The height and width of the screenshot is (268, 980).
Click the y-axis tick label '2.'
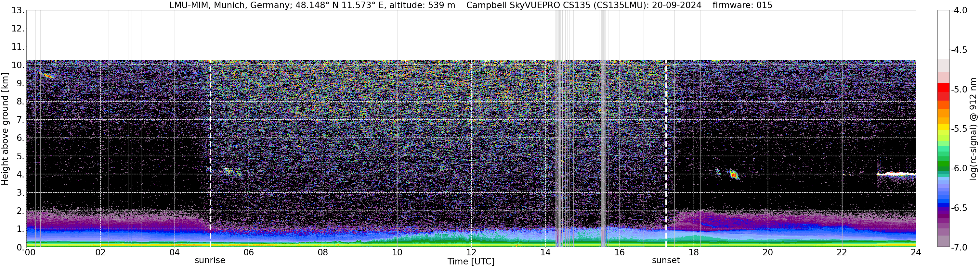click(20, 211)
